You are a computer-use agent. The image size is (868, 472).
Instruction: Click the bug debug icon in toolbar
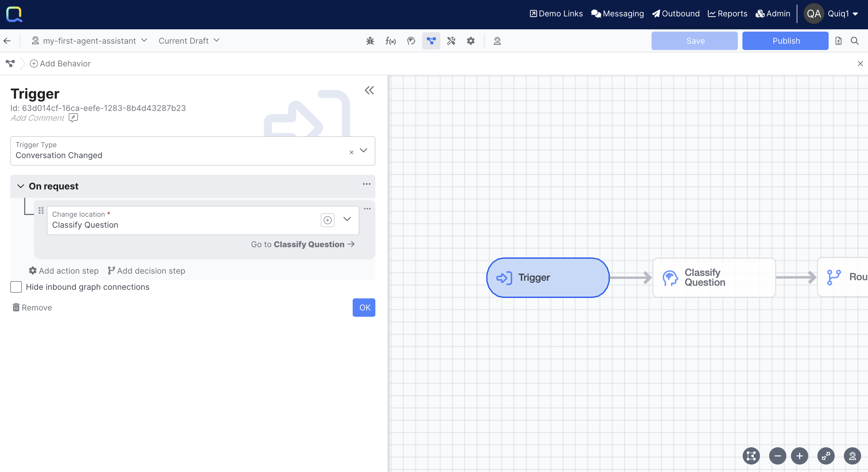[370, 41]
